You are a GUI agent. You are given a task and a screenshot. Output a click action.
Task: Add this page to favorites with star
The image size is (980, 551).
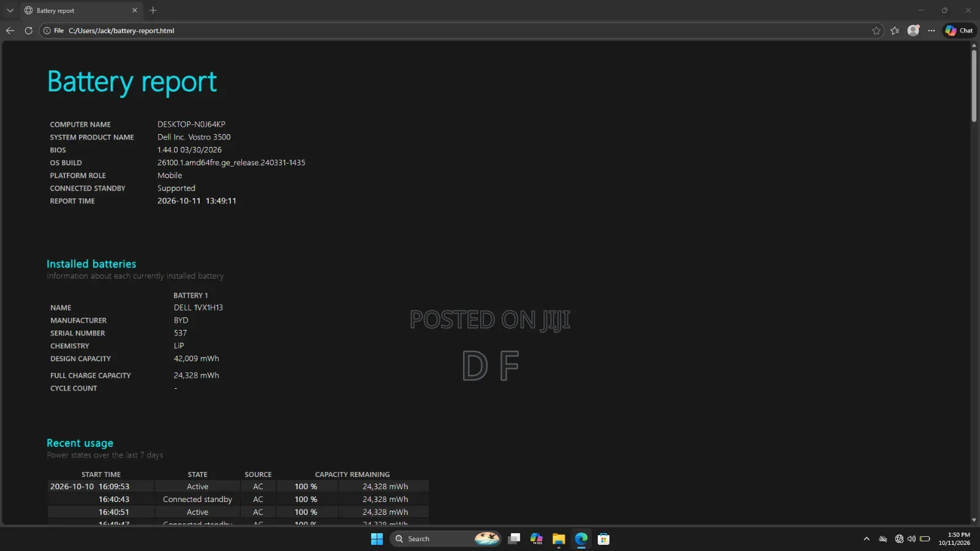876,31
